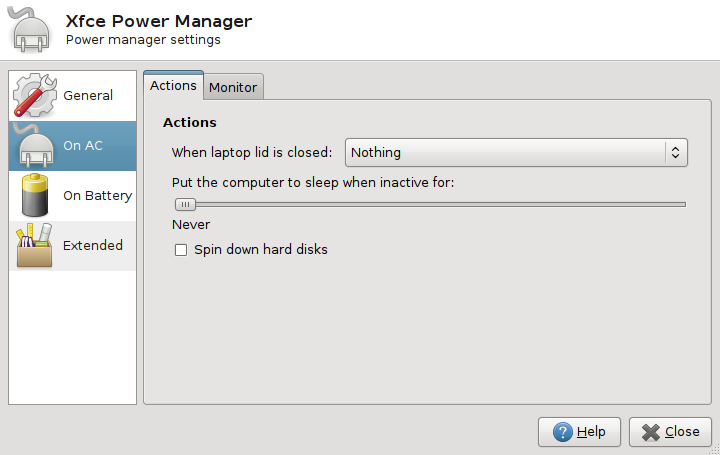
Task: Click the middle of the sleep slider track
Action: (430, 204)
